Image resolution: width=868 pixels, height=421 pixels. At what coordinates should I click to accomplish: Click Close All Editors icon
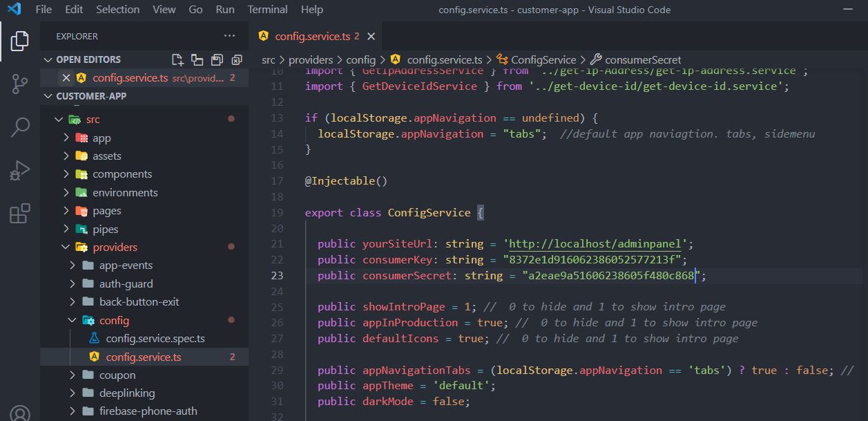(x=237, y=59)
